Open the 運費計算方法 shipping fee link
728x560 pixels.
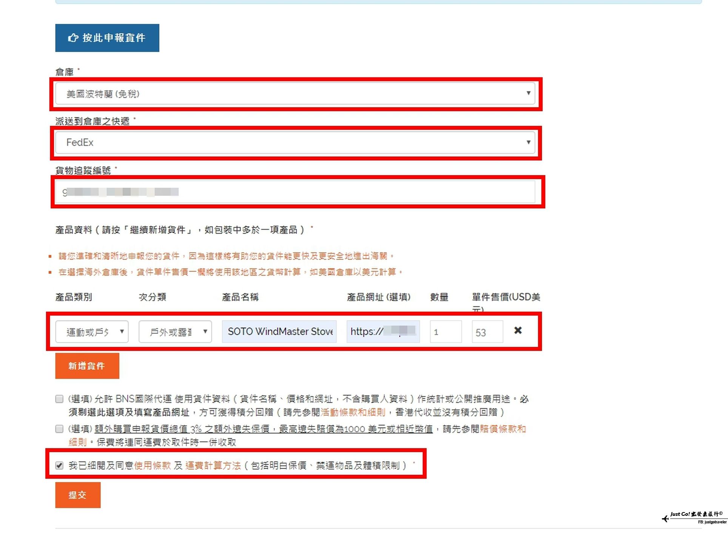click(213, 465)
